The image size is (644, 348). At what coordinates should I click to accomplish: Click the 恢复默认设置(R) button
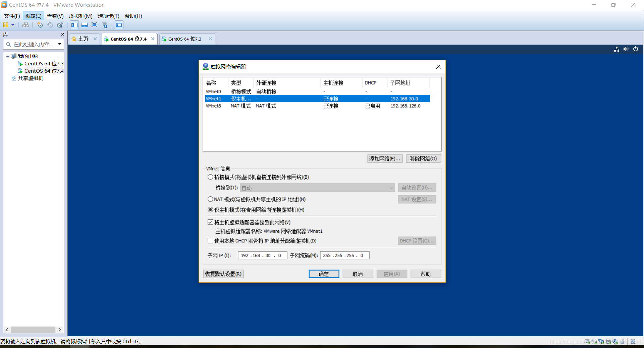coord(223,274)
